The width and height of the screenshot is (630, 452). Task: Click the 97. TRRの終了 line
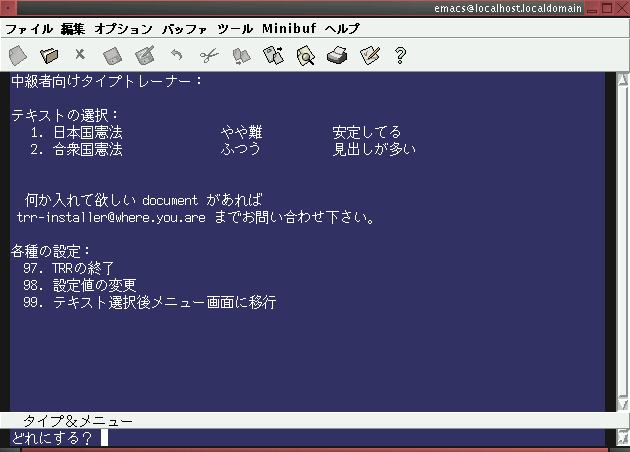click(x=69, y=268)
